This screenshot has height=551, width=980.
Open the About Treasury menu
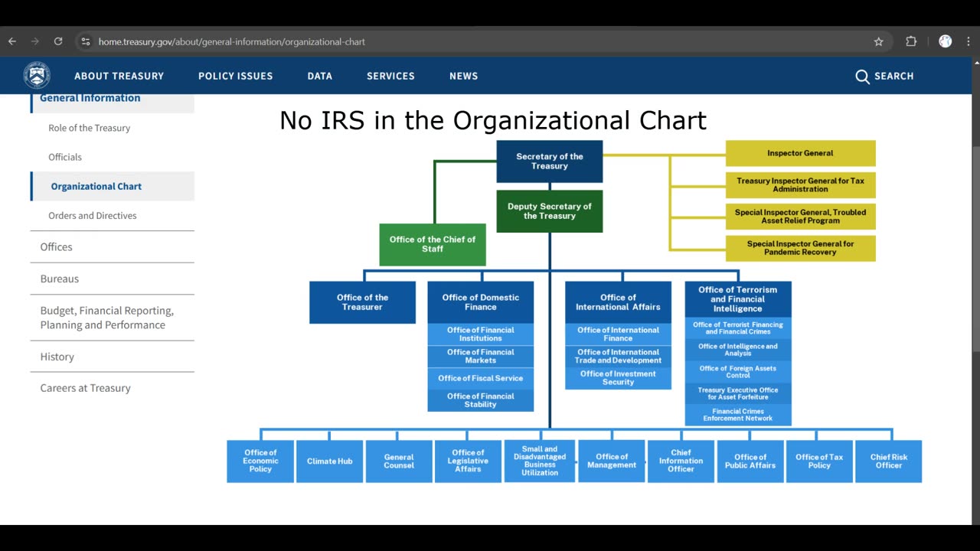tap(119, 76)
